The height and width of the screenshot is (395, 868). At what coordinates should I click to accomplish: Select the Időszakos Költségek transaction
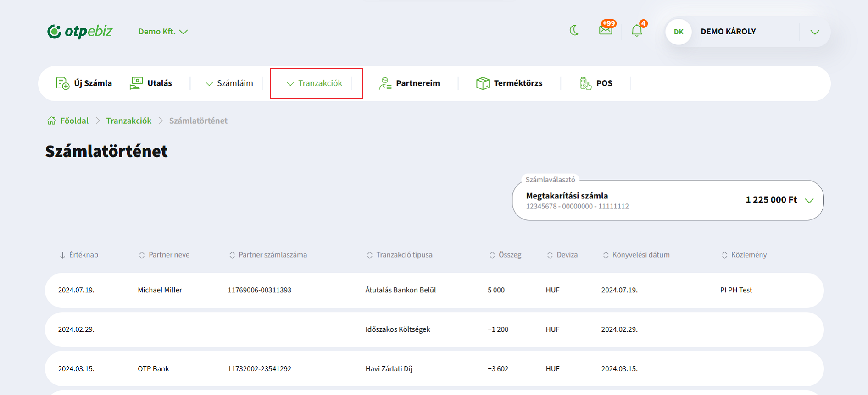[434, 329]
